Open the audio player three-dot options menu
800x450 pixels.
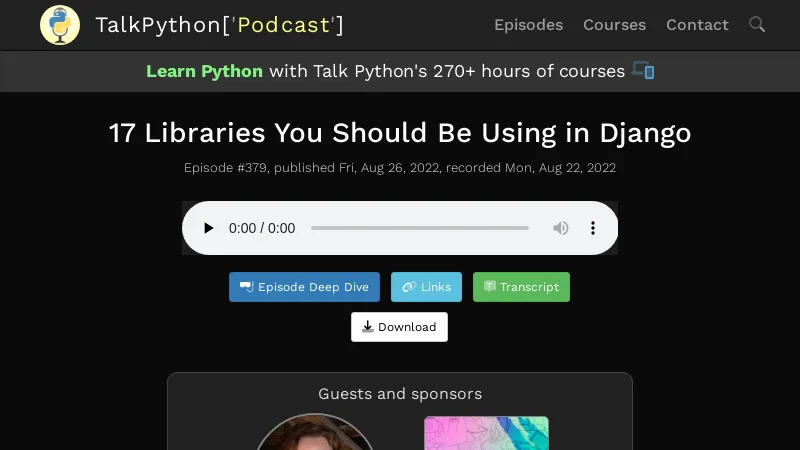click(593, 228)
